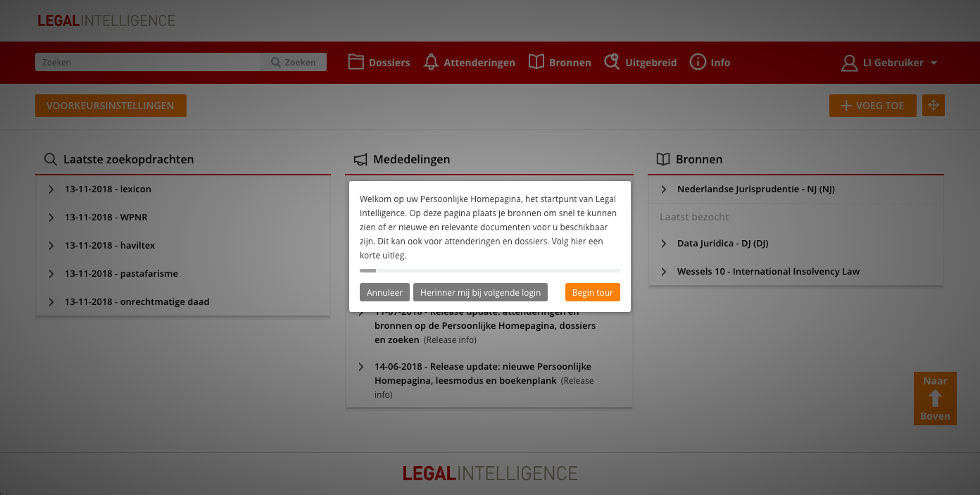Expand the 14-06-2018 release update chevron
The image size is (980, 495).
pos(361,367)
